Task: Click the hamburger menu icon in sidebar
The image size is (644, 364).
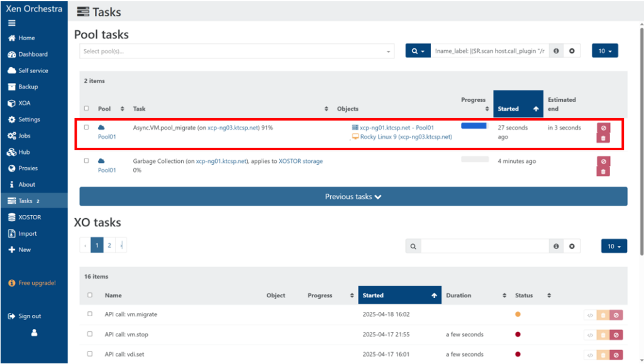Action: pyautogui.click(x=11, y=23)
